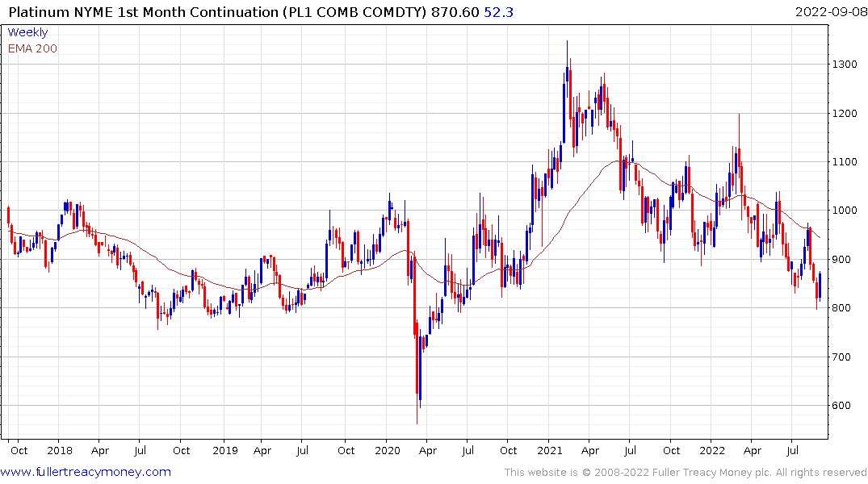Click the 700 price axis label
Image resolution: width=868 pixels, height=484 pixels.
[x=842, y=357]
